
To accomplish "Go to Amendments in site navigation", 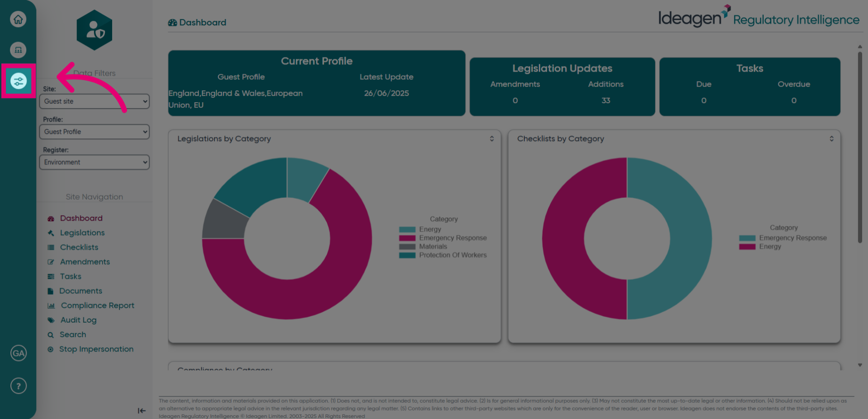I will [85, 262].
